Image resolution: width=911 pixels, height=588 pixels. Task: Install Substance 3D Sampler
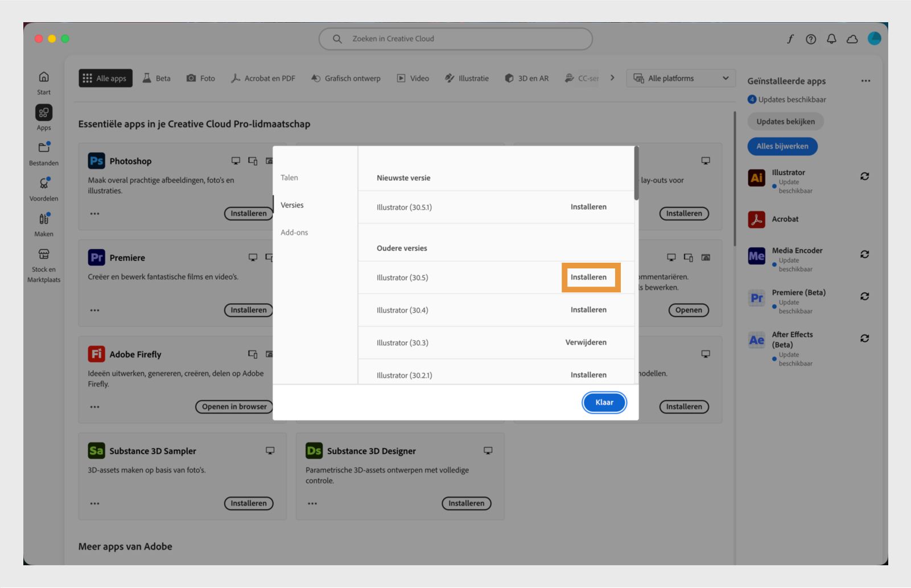pyautogui.click(x=249, y=504)
